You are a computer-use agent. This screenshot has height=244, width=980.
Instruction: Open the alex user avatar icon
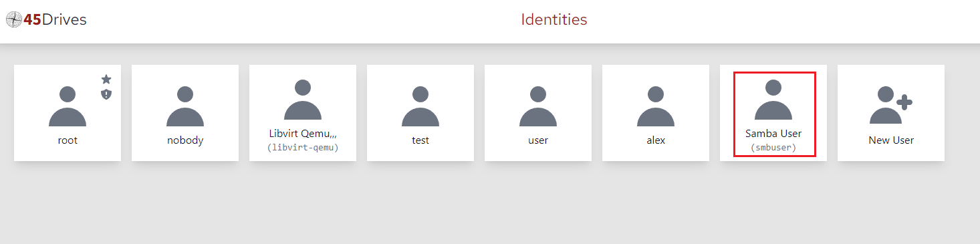(656, 106)
